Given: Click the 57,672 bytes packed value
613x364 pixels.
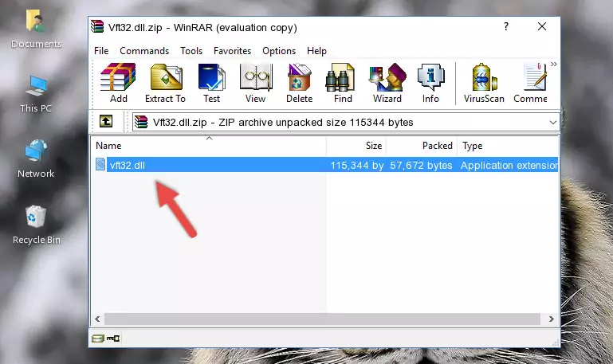Looking at the screenshot, I should (421, 165).
